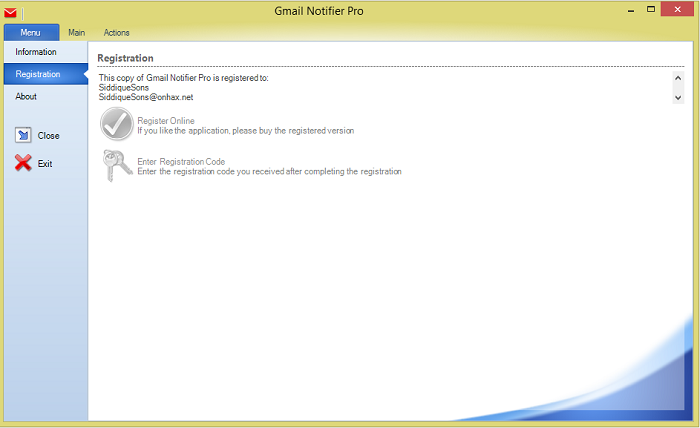
Task: Click the red X Exit icon
Action: click(23, 163)
